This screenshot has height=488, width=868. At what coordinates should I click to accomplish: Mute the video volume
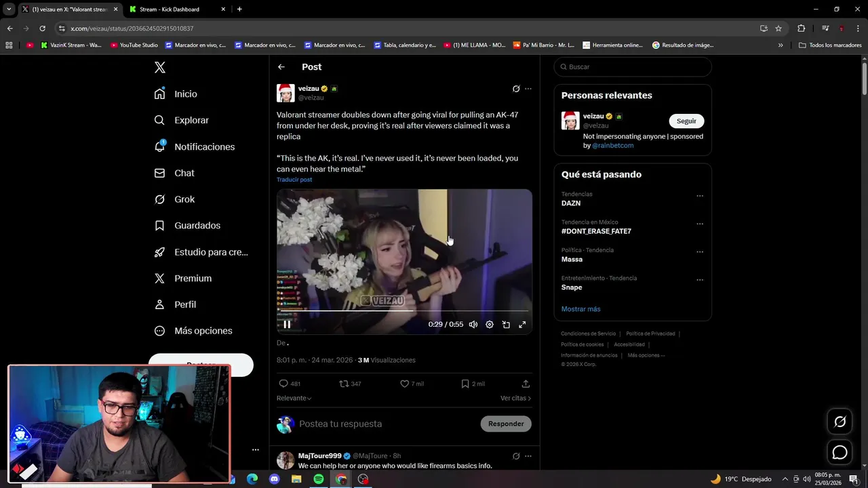click(473, 325)
